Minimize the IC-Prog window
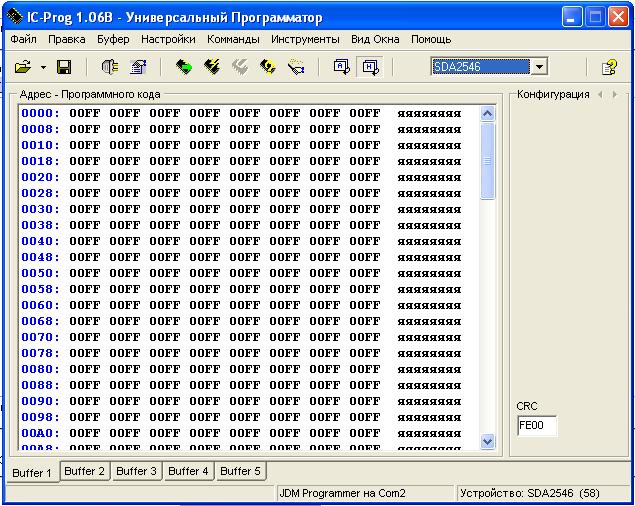The width and height of the screenshot is (635, 506). point(572,17)
